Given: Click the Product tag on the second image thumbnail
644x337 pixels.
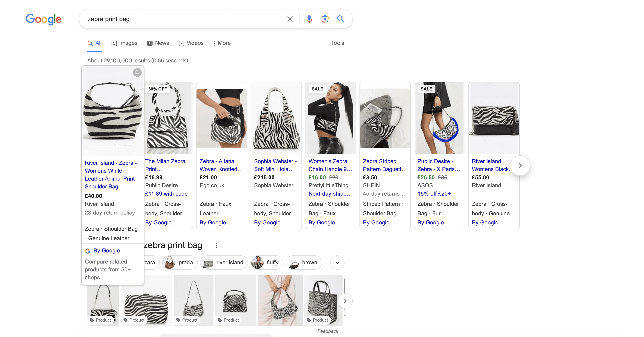Looking at the screenshot, I should (134, 320).
